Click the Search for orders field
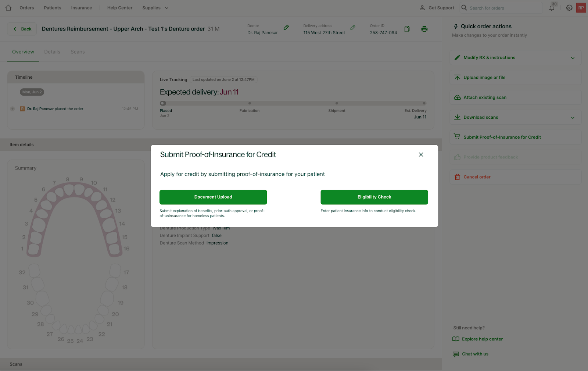Image resolution: width=588 pixels, height=371 pixels. coord(504,8)
